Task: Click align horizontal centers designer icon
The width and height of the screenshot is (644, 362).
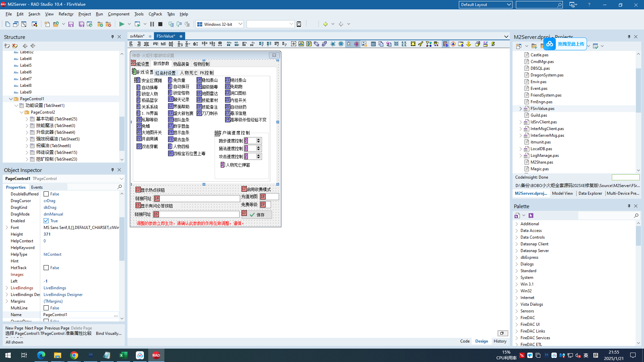Action: (x=147, y=44)
